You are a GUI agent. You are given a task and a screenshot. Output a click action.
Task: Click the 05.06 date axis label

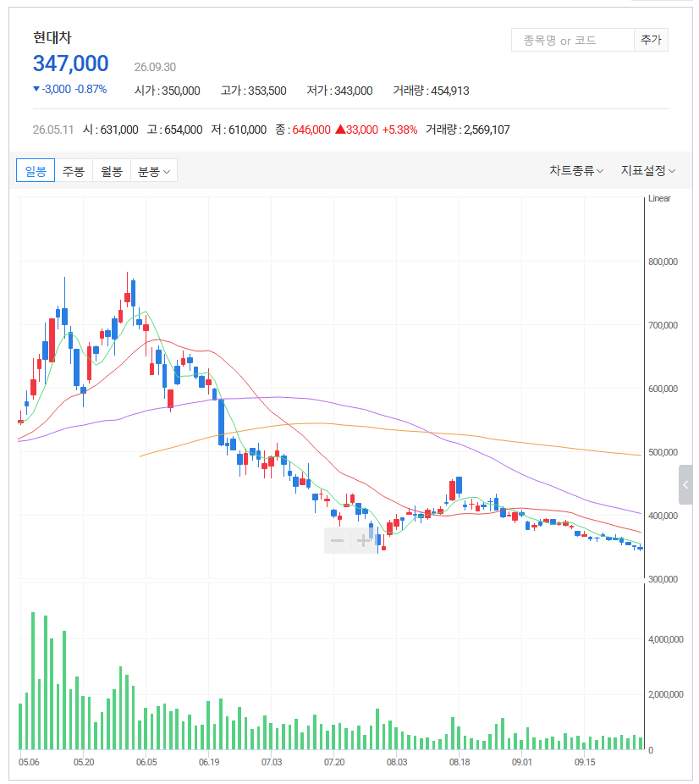(29, 763)
